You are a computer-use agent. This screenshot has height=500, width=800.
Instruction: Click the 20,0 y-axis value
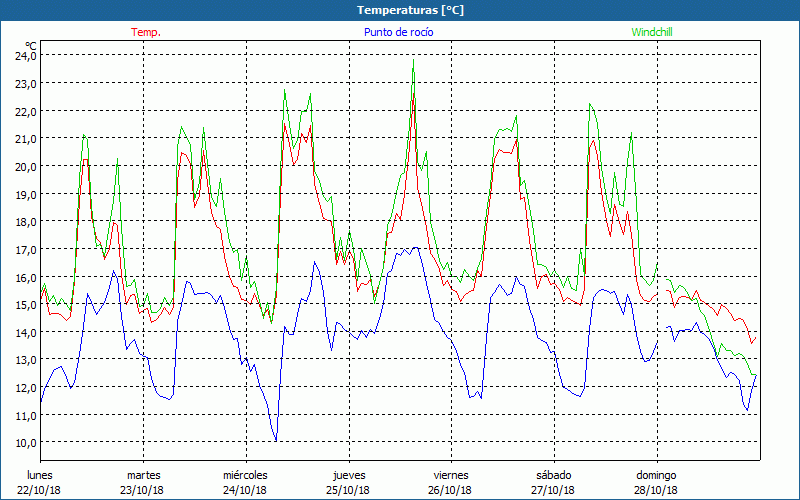tap(26, 166)
